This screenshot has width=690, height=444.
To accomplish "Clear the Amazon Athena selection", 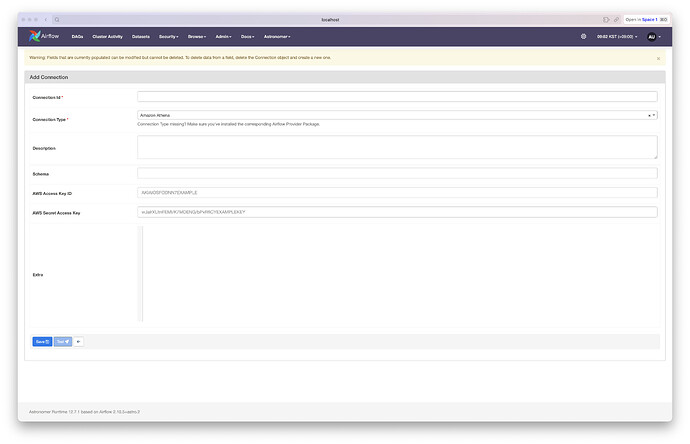I will click(649, 115).
